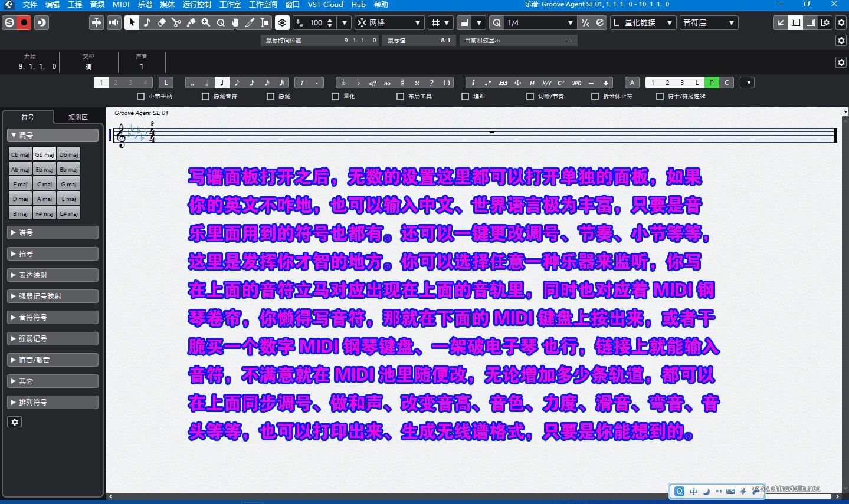This screenshot has width=849, height=504.
Task: Enable the Acoustic Feedback speaker icon
Action: click(x=114, y=22)
